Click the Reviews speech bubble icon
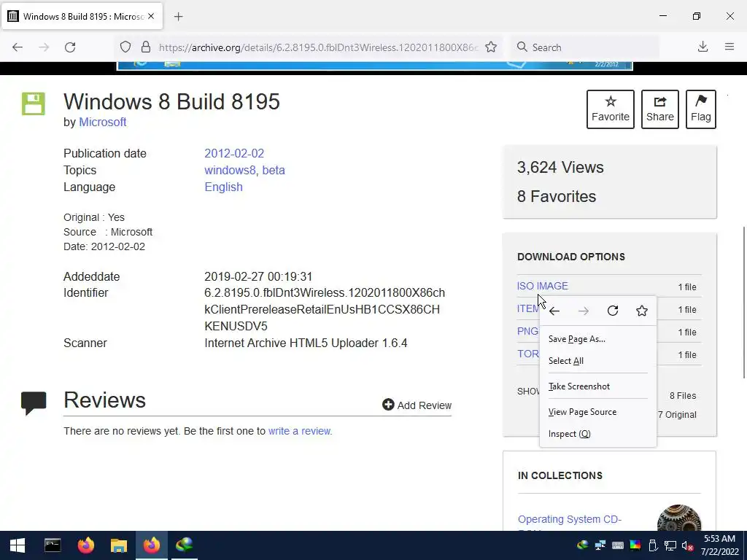This screenshot has width=747, height=560. (34, 402)
